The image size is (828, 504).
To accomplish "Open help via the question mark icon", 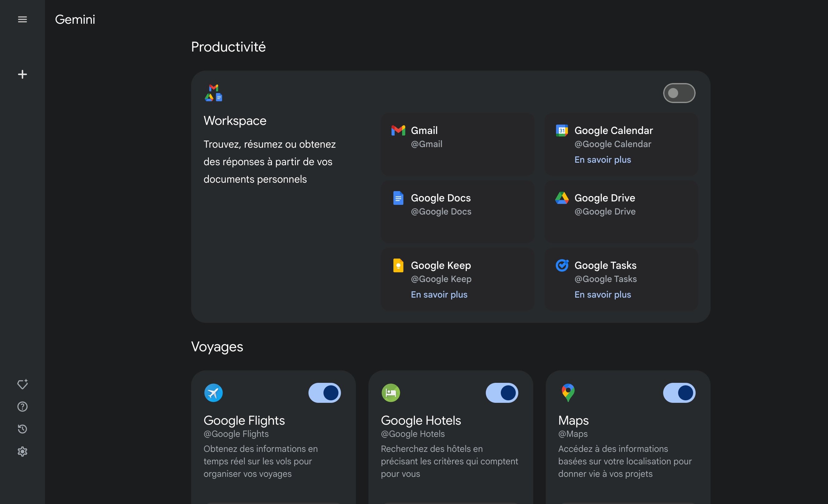I will click(22, 407).
